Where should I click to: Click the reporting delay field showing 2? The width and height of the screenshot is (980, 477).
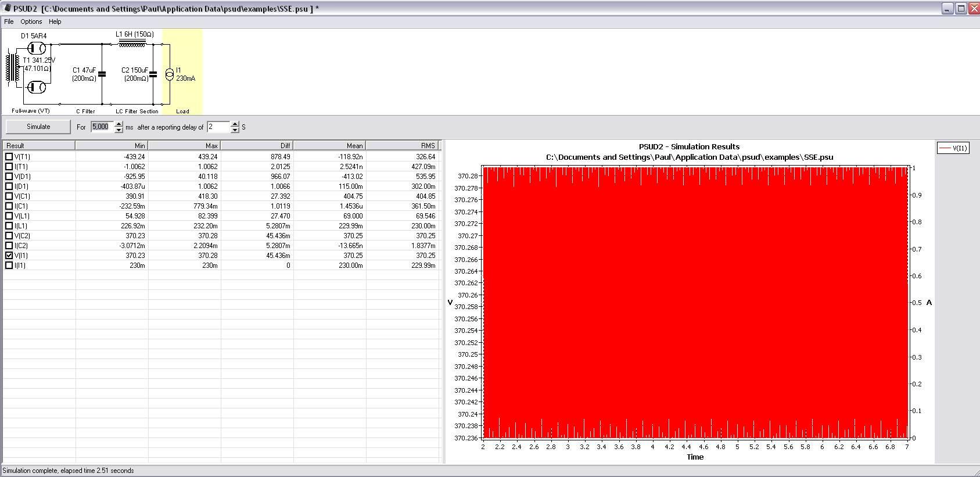click(219, 127)
